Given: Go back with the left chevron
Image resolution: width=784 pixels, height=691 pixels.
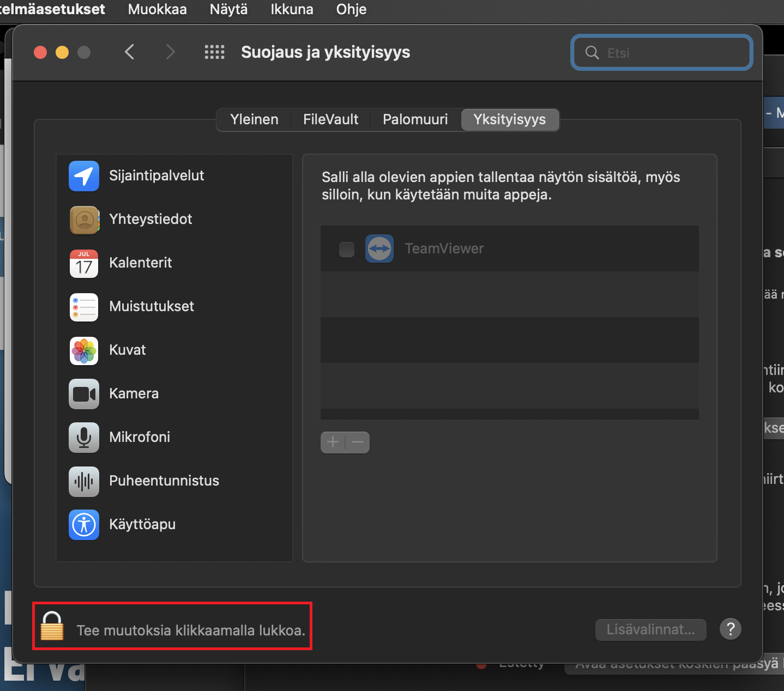Looking at the screenshot, I should click(x=130, y=52).
